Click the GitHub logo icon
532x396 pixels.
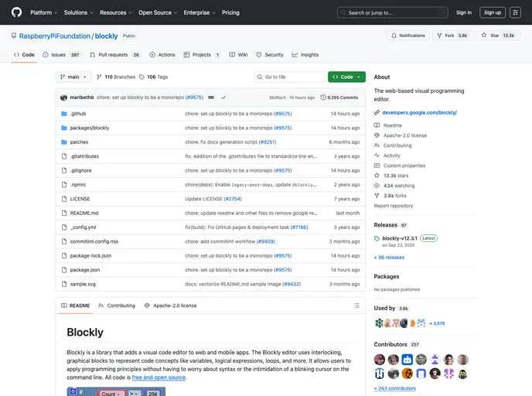coord(16,12)
